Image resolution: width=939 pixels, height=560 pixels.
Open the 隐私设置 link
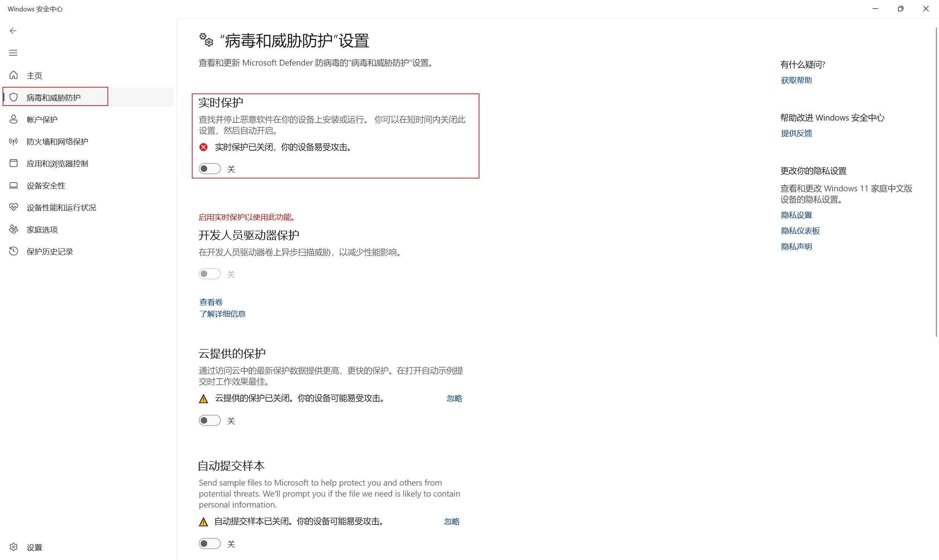796,215
